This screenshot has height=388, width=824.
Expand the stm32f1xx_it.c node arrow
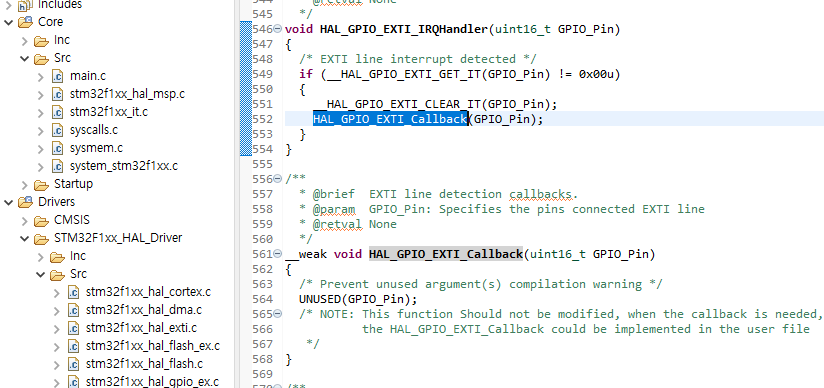tap(40, 112)
